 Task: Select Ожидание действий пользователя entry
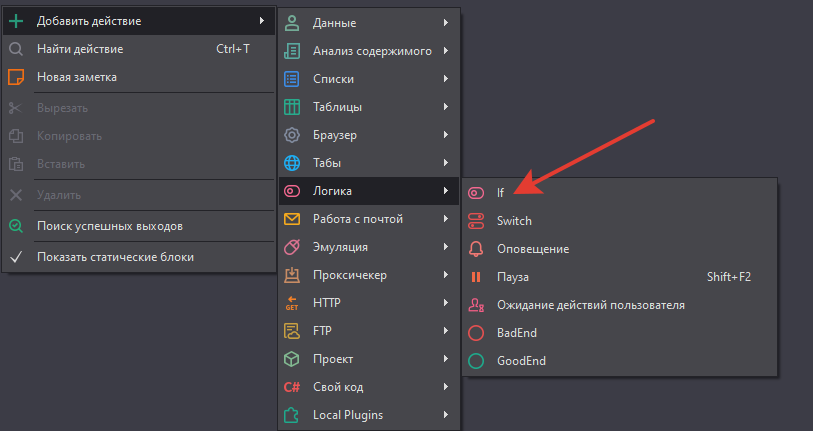click(x=590, y=304)
